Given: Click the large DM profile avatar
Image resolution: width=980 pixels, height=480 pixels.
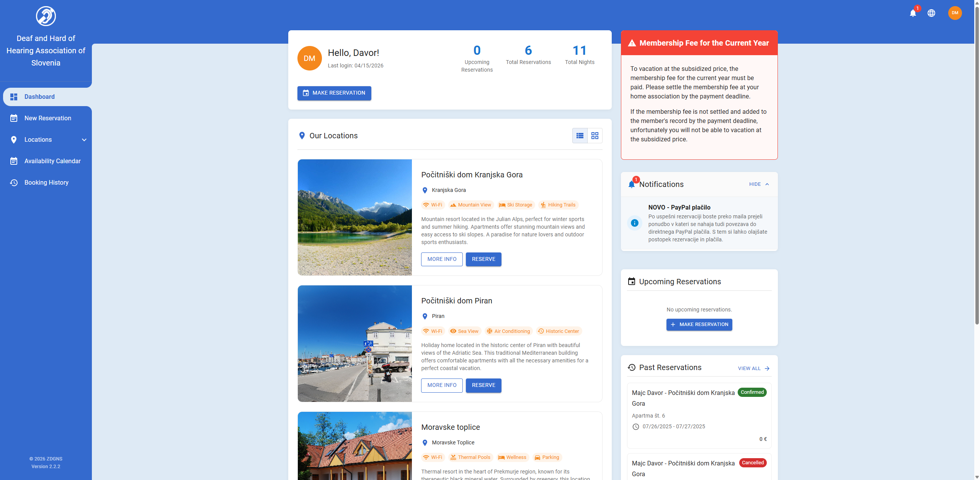Looking at the screenshot, I should click(x=310, y=58).
